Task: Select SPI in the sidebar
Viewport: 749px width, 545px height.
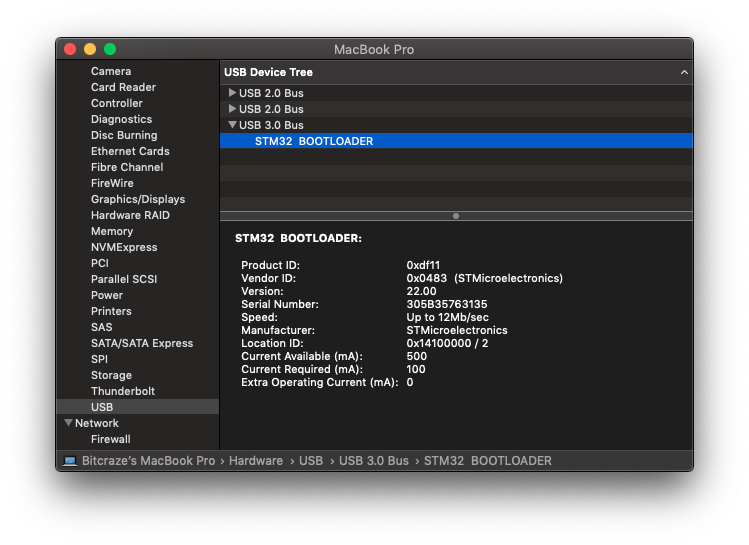Action: click(99, 359)
